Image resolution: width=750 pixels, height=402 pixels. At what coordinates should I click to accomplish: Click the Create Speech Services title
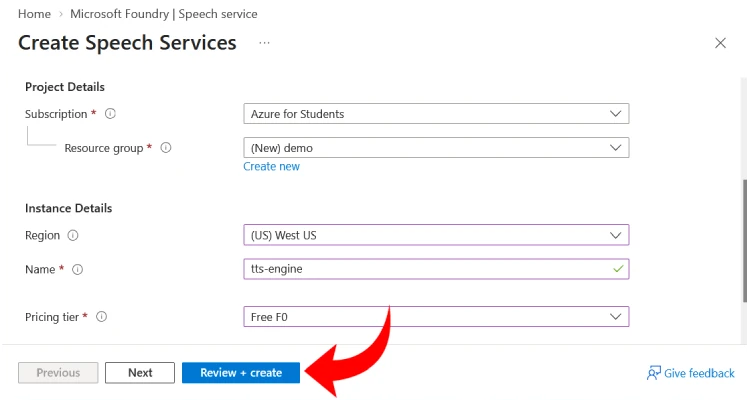point(127,43)
